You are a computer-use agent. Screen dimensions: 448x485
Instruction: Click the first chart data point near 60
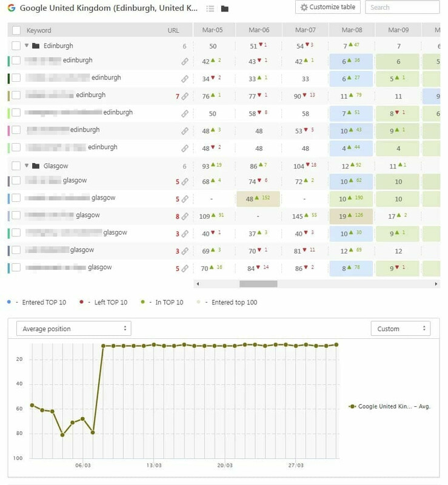[x=32, y=405]
